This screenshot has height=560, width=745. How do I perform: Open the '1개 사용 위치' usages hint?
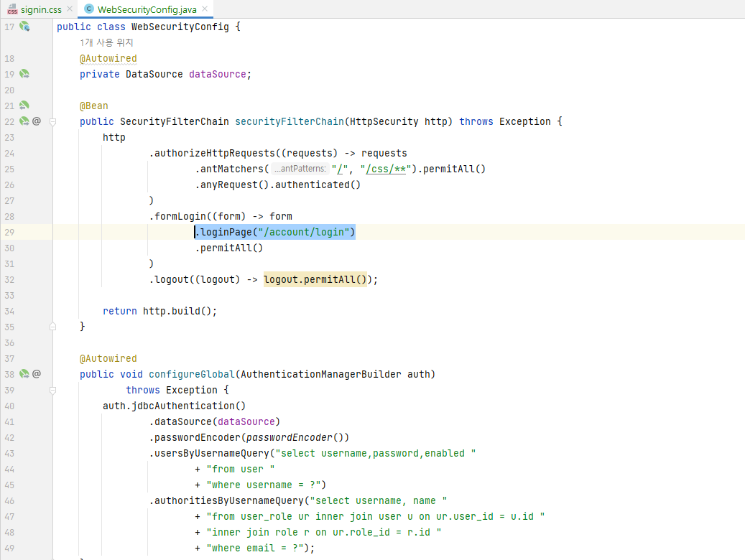pyautogui.click(x=106, y=43)
